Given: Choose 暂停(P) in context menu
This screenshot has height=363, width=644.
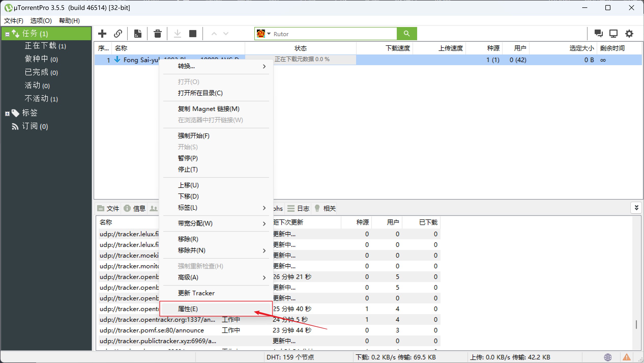Looking at the screenshot, I should click(216, 158).
